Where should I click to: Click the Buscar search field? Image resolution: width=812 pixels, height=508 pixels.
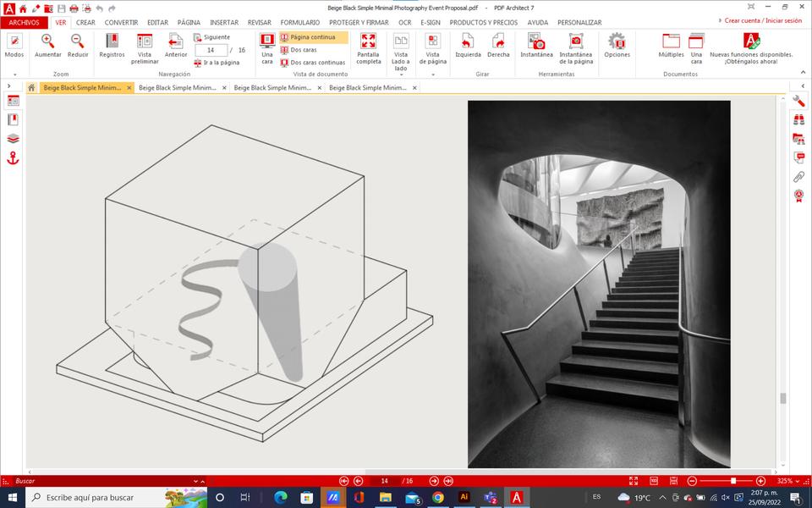[x=101, y=481]
